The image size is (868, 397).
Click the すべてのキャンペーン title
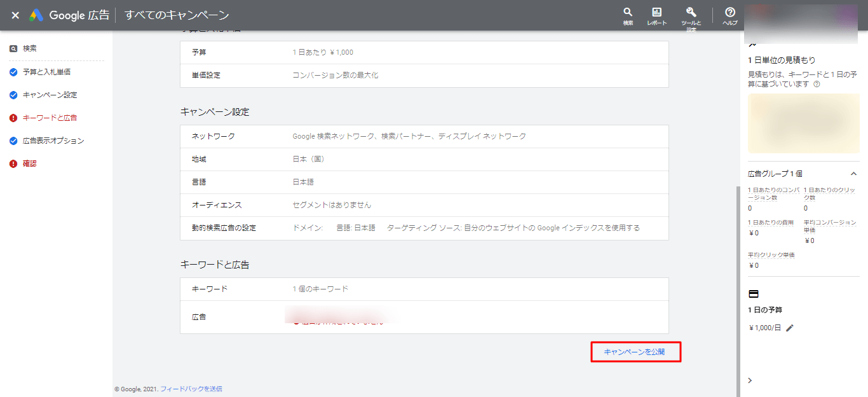click(x=177, y=15)
